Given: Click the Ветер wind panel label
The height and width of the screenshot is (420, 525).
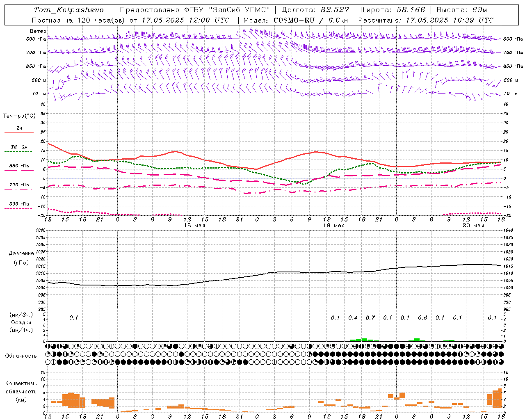Looking at the screenshot, I should coord(38,31).
